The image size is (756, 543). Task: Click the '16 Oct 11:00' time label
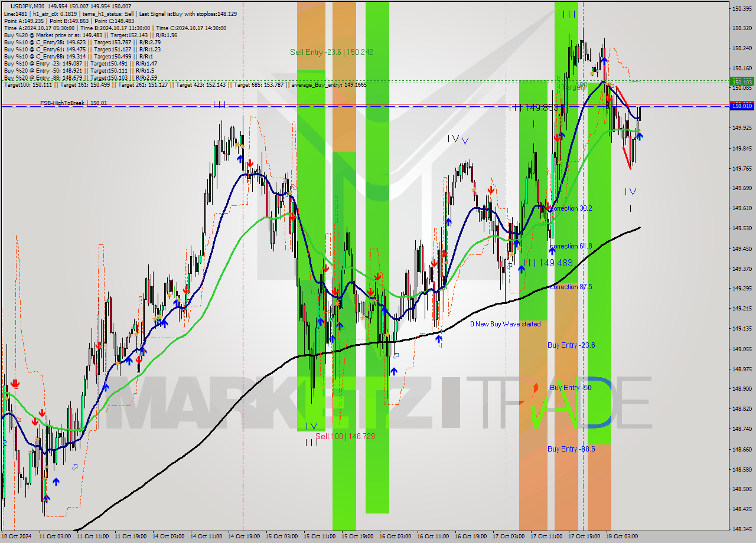click(x=432, y=537)
